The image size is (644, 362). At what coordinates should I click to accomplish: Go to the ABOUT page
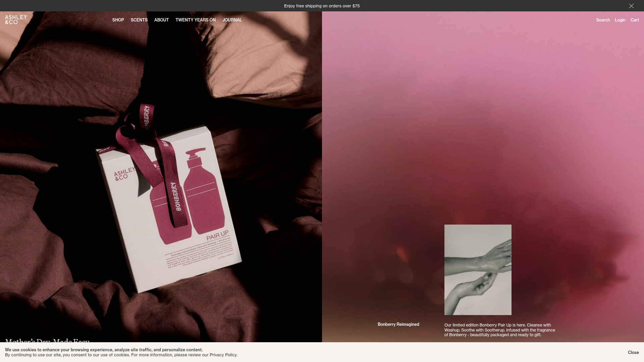[161, 20]
